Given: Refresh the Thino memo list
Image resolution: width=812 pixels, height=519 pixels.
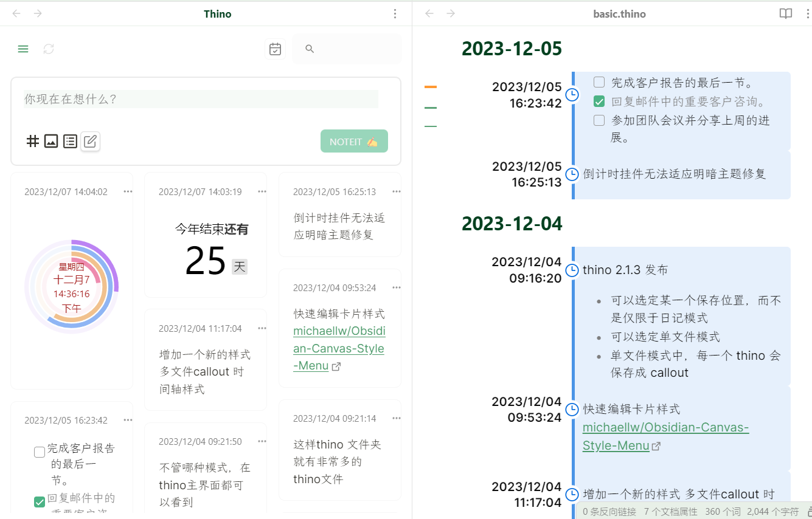Looking at the screenshot, I should (49, 49).
